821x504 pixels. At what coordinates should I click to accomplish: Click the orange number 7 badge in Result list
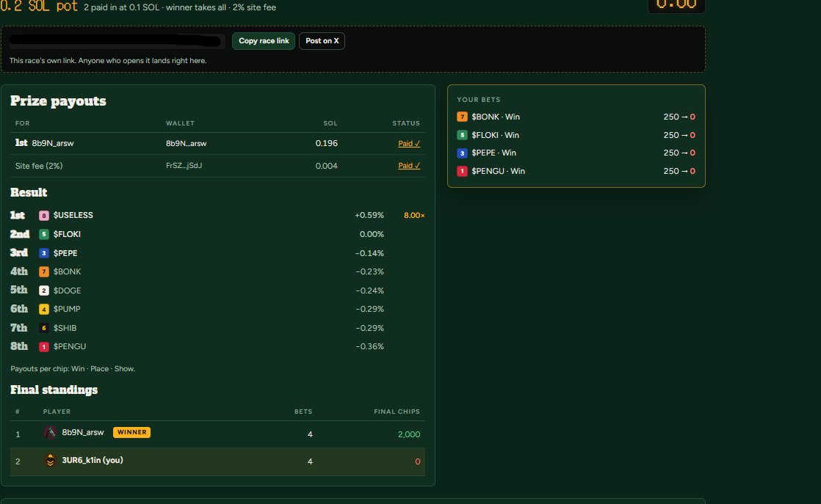pyautogui.click(x=44, y=272)
